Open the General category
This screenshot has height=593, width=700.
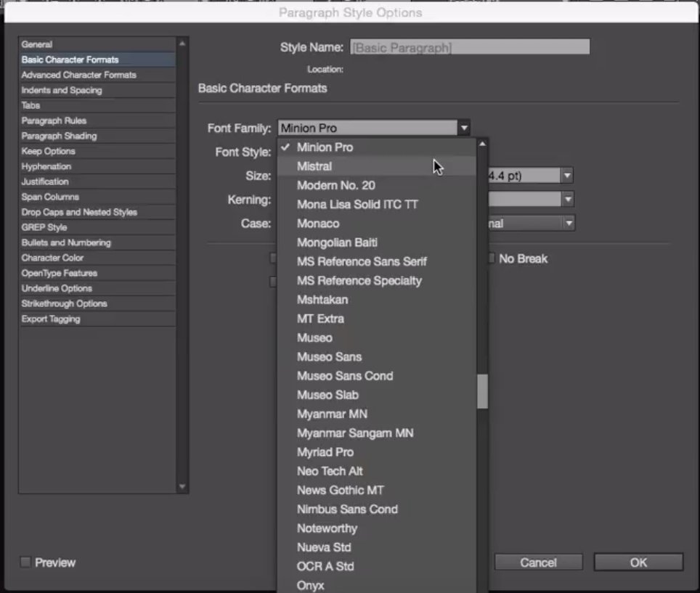tap(97, 44)
